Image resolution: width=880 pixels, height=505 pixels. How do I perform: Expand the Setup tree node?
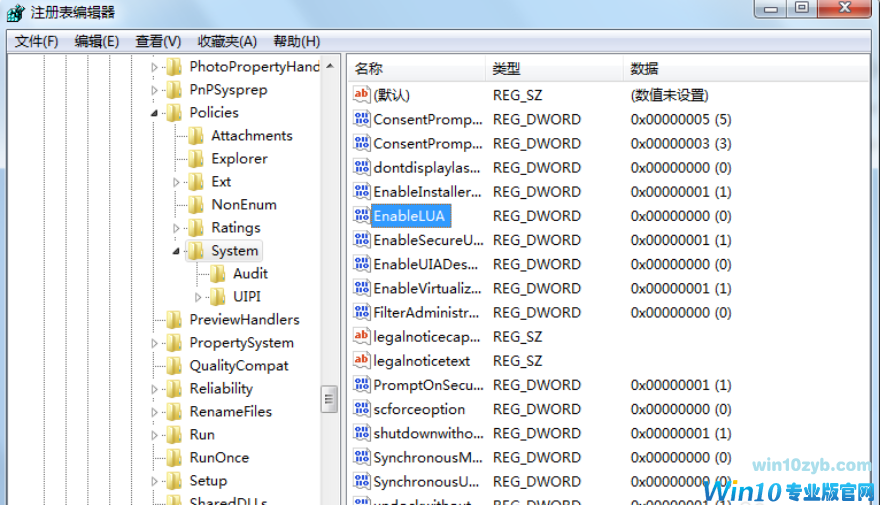pyautogui.click(x=154, y=481)
